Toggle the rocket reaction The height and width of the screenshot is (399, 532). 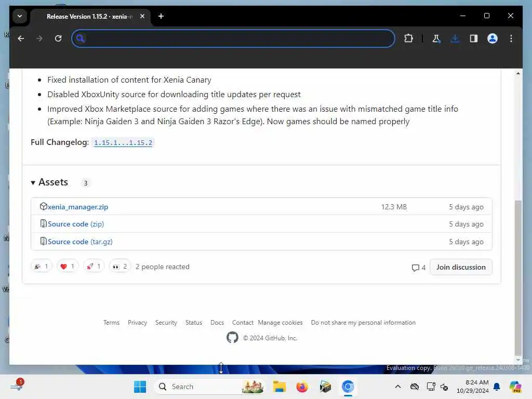pos(94,267)
